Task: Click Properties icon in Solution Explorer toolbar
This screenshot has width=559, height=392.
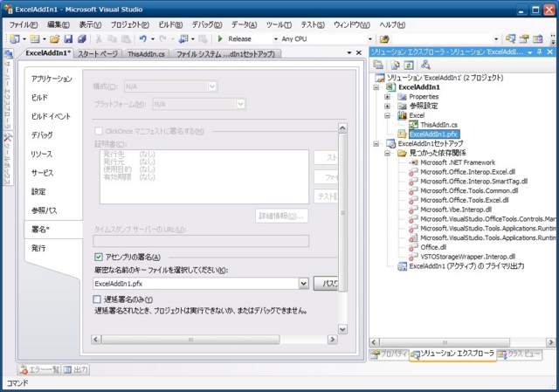Action: click(x=378, y=65)
